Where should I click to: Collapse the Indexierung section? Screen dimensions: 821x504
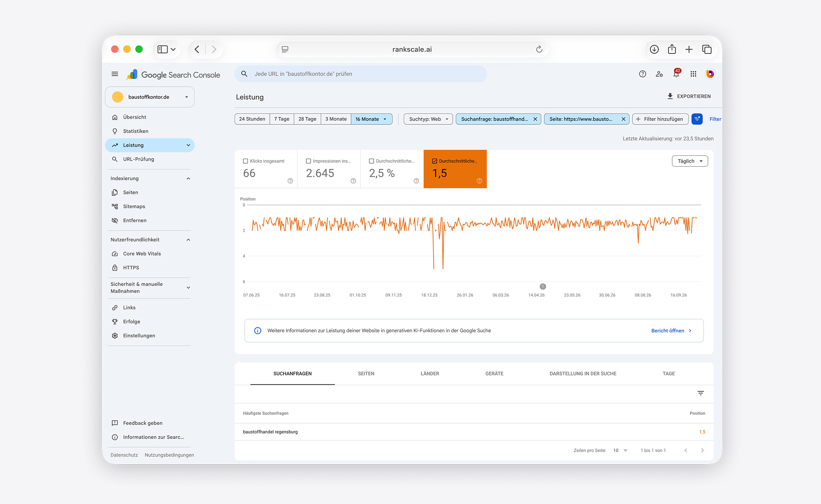(188, 179)
